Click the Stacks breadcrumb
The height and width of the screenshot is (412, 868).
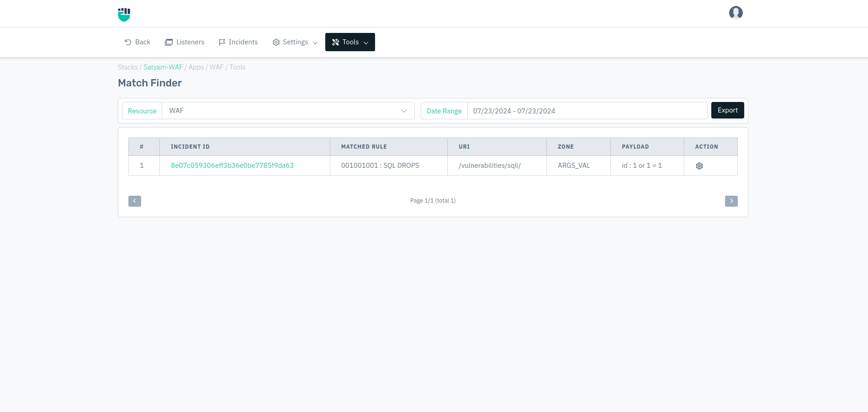pyautogui.click(x=127, y=67)
